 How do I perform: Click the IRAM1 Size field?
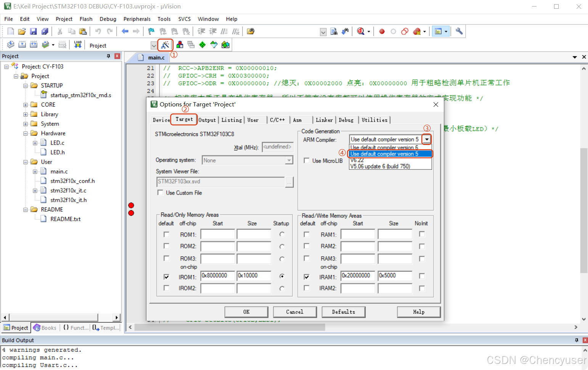[395, 276]
